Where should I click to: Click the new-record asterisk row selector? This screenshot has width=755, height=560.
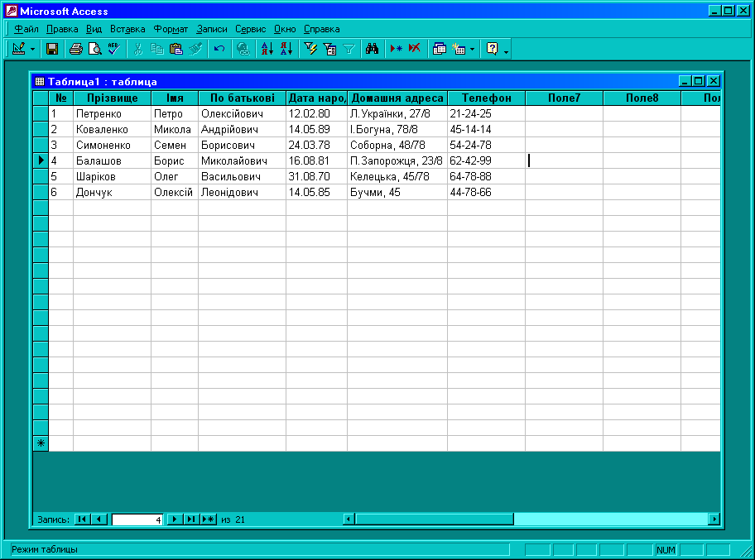click(x=41, y=443)
